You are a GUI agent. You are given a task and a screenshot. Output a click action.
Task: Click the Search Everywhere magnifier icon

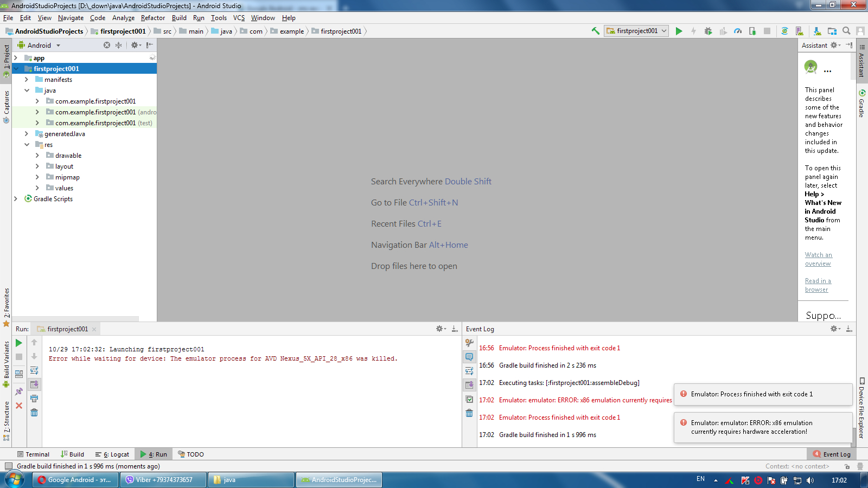pos(846,31)
